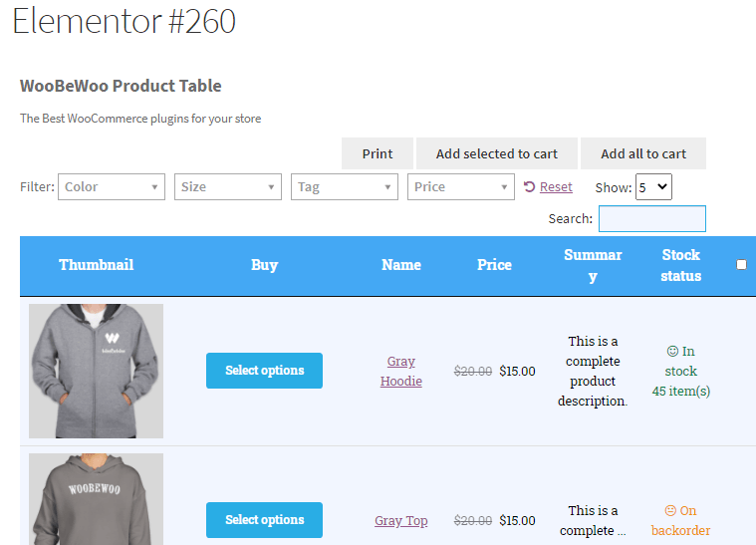Viewport: 756px width, 545px height.
Task: Click the 'WooBeWoo Product Table' heading
Action: pyautogui.click(x=121, y=86)
